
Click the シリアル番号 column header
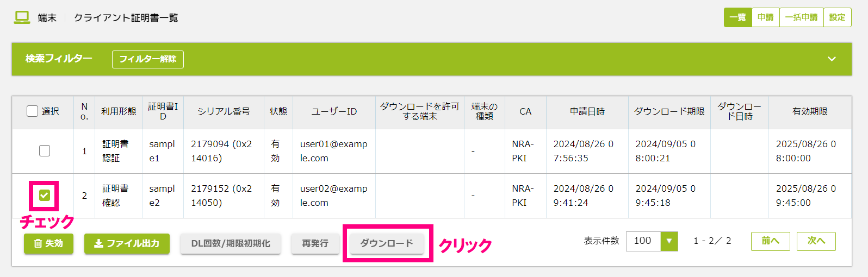pos(224,111)
